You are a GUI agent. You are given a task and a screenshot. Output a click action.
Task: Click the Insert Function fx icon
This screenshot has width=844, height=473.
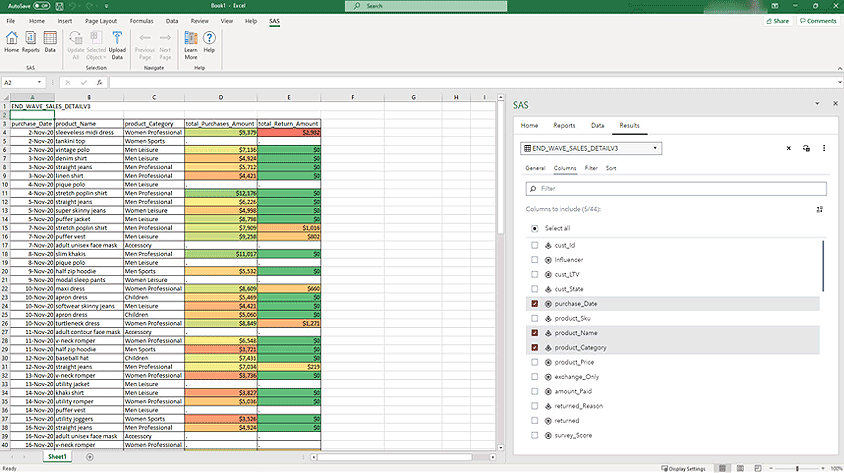tap(99, 82)
